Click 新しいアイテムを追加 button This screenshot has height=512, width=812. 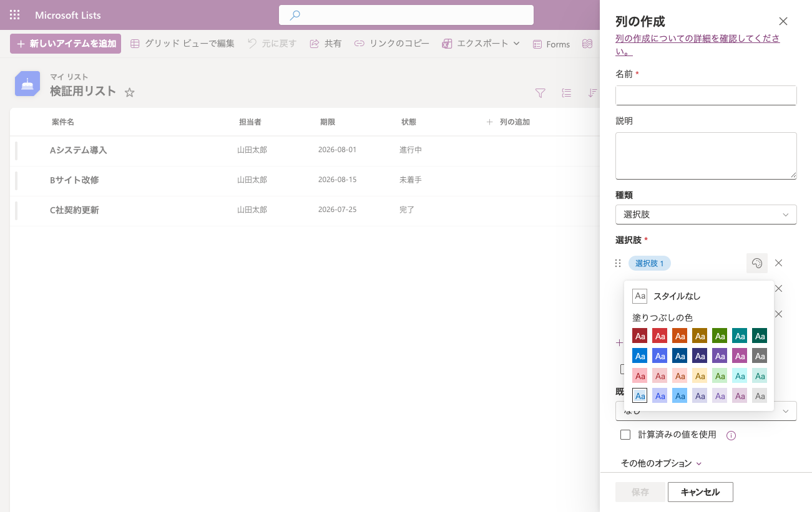tap(66, 44)
